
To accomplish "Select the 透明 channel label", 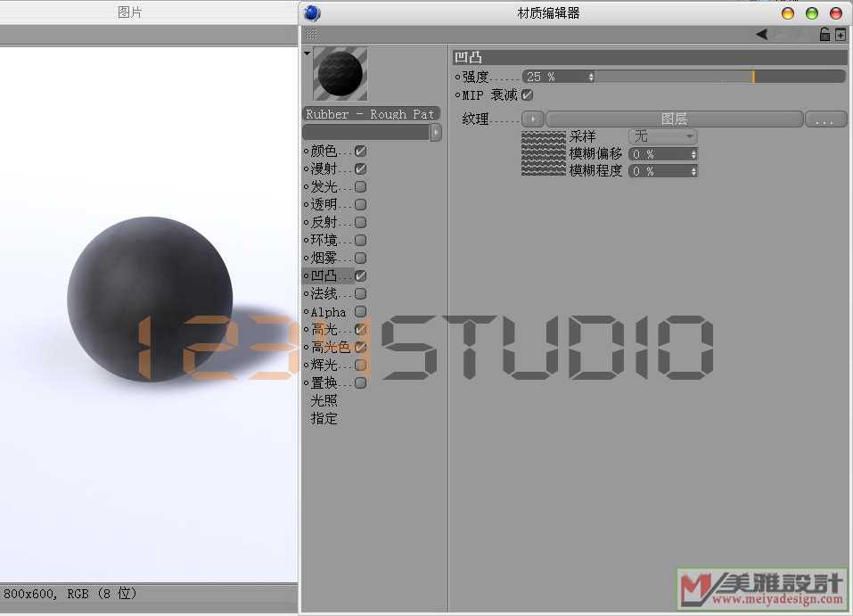I will [324, 205].
